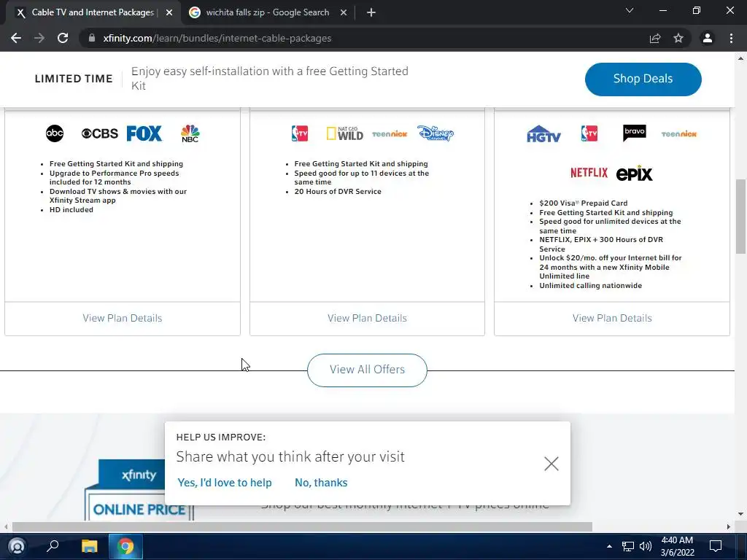The image size is (747, 560).
Task: View Plan Details for ABC CBS FOX plan
Action: (x=123, y=318)
